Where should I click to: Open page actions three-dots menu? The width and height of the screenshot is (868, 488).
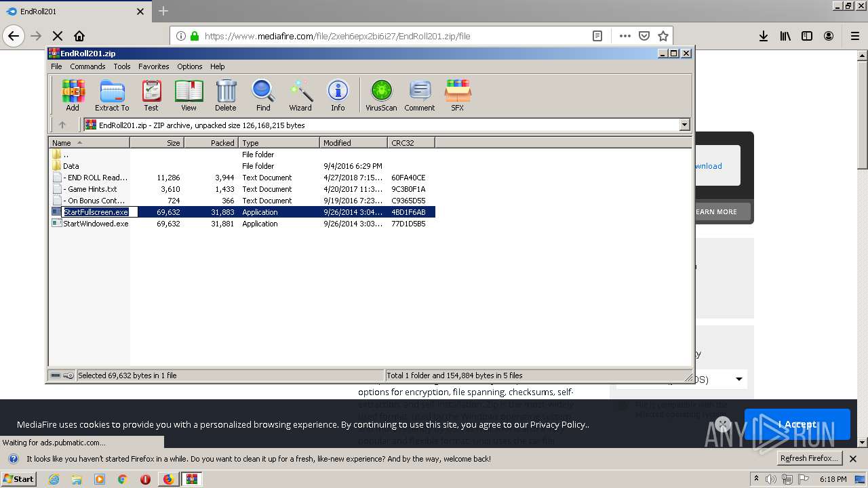[625, 36]
